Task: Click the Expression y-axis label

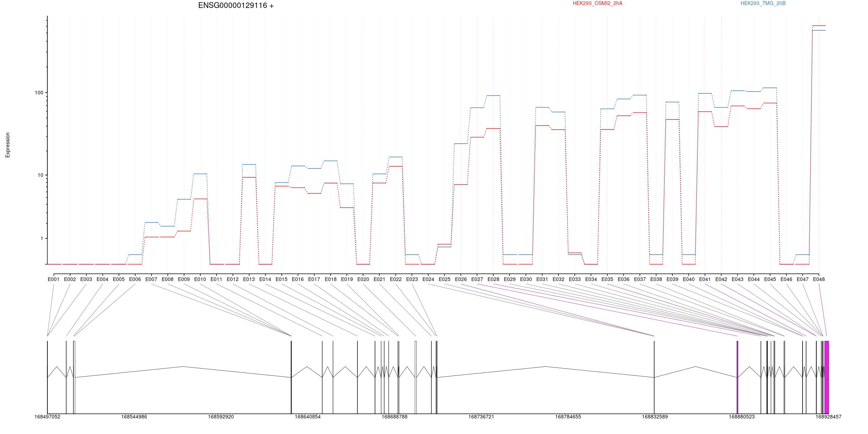Action: 8,145
